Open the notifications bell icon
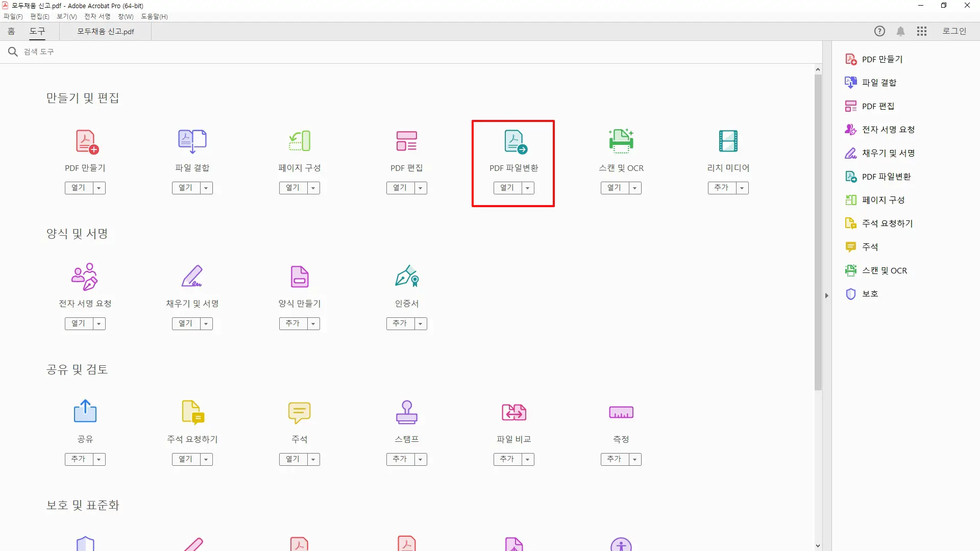Viewport: 980px width, 551px height. (x=901, y=32)
